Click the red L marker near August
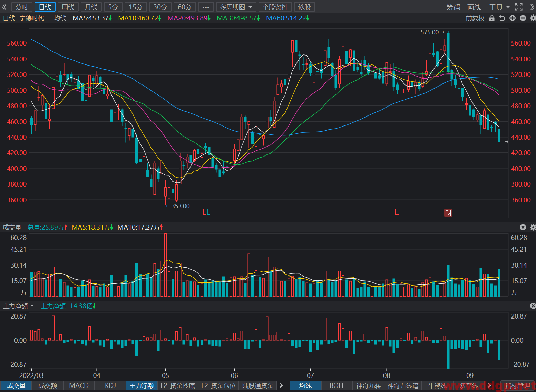Viewport: 536px width, 392px height. pos(397,212)
